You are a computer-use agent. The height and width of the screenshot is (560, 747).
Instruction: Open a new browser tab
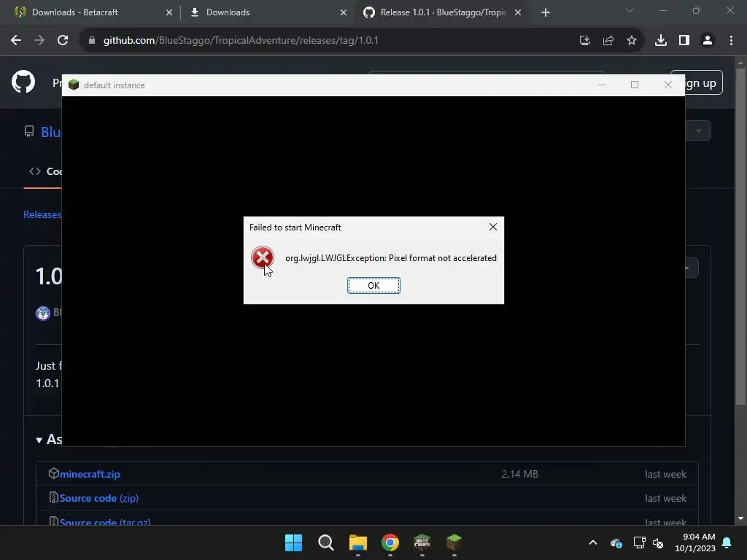pos(546,12)
